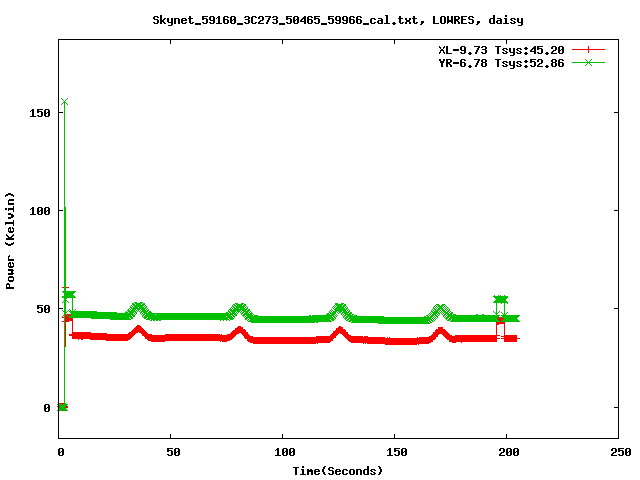This screenshot has width=640, height=480.
Task: Click the y-axis tick label 100
Action: pos(40,211)
